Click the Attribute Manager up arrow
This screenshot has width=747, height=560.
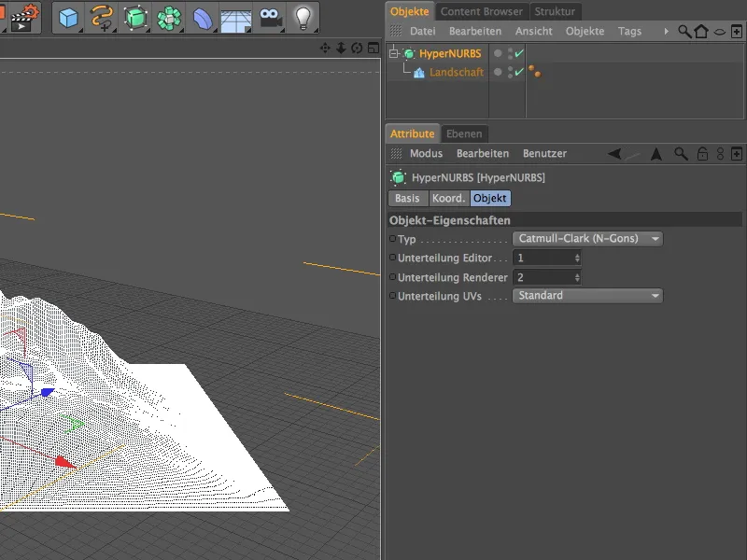coord(656,154)
